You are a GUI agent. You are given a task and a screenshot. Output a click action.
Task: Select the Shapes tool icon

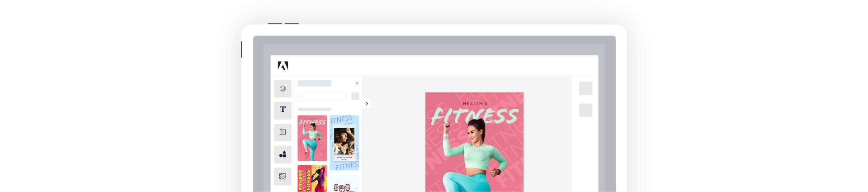pyautogui.click(x=283, y=154)
